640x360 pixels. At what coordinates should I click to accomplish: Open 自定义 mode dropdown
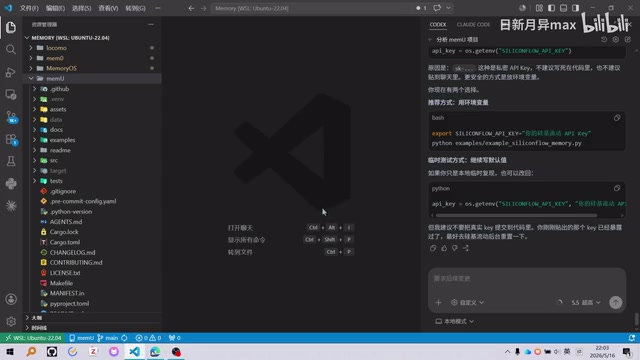[x=467, y=302]
